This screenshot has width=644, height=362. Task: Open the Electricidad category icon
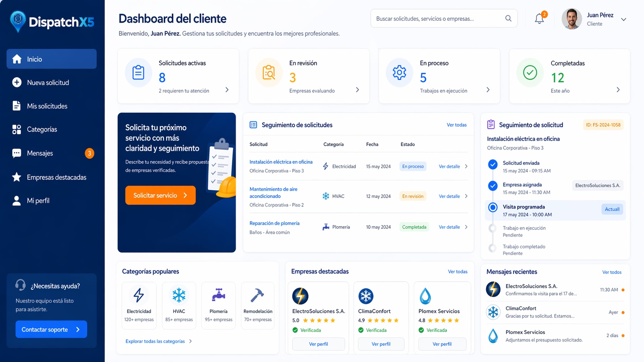[x=139, y=295]
